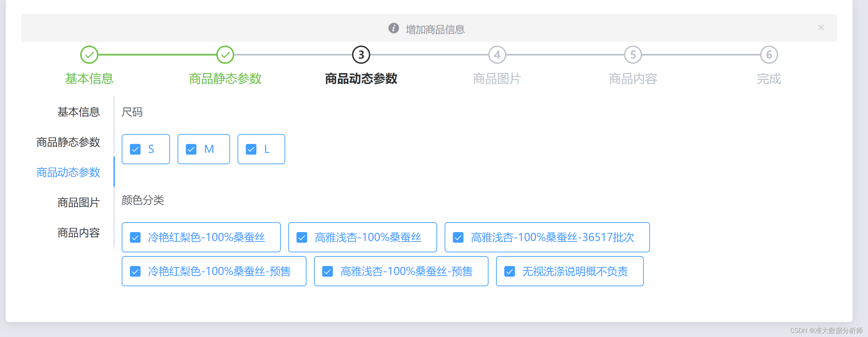Click the info icon beside 增加商品信息

[394, 28]
